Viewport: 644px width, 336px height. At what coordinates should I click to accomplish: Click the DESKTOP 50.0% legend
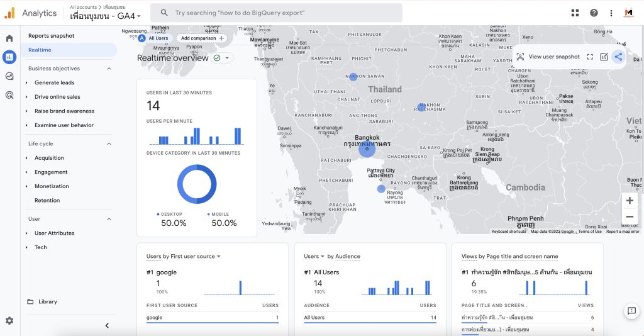[x=174, y=220]
